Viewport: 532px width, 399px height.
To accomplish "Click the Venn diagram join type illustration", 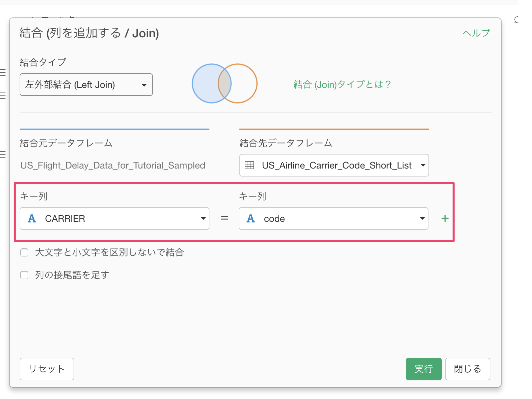I will click(225, 83).
